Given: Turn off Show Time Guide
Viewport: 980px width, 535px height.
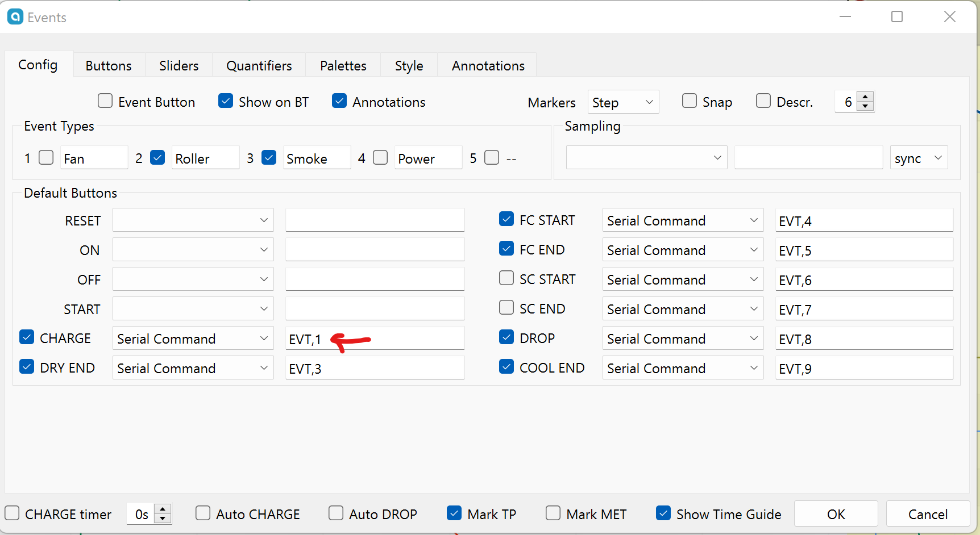Looking at the screenshot, I should tap(663, 513).
